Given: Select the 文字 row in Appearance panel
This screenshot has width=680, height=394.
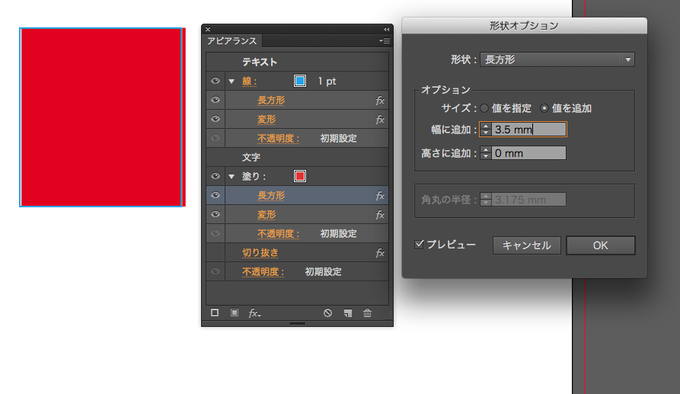Looking at the screenshot, I should [297, 157].
